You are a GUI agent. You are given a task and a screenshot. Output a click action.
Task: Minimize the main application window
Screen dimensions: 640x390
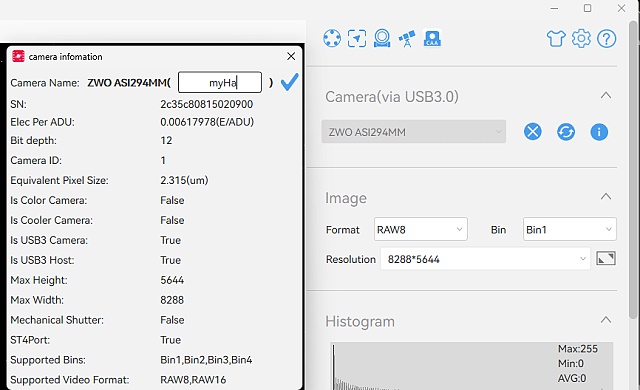click(554, 8)
